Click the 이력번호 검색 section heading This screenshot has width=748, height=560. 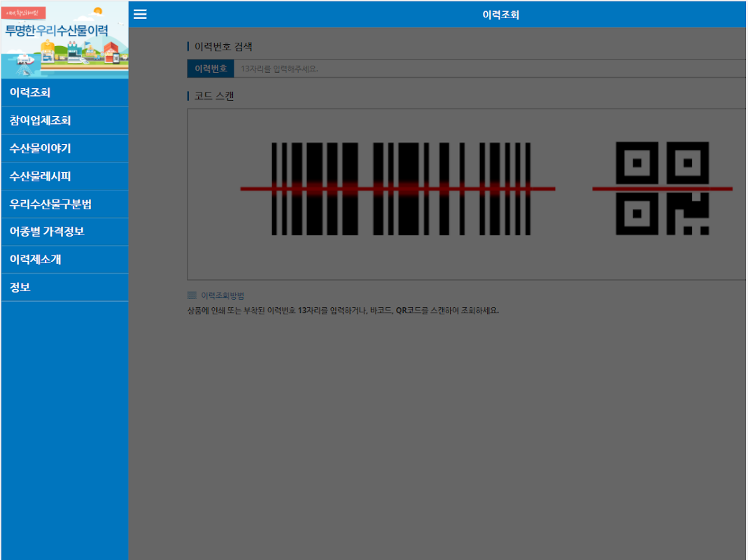click(223, 46)
